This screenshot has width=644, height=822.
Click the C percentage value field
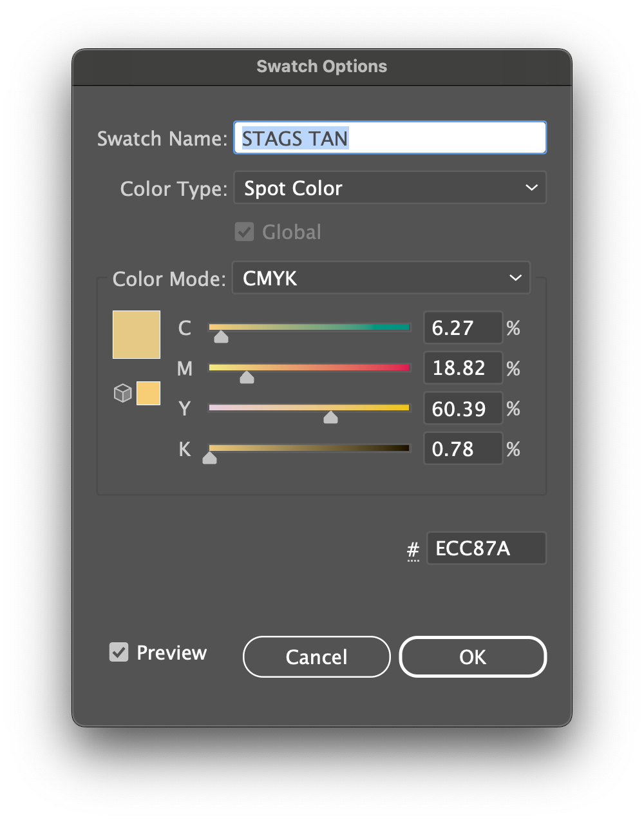coord(462,328)
